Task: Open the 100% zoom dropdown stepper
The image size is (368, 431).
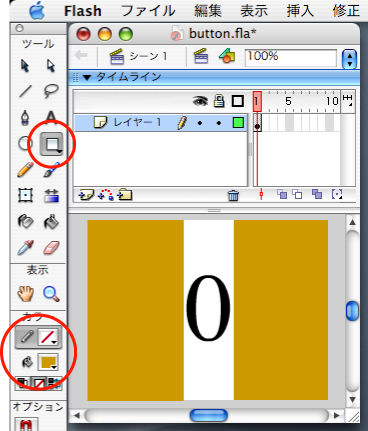Action: 349,59
